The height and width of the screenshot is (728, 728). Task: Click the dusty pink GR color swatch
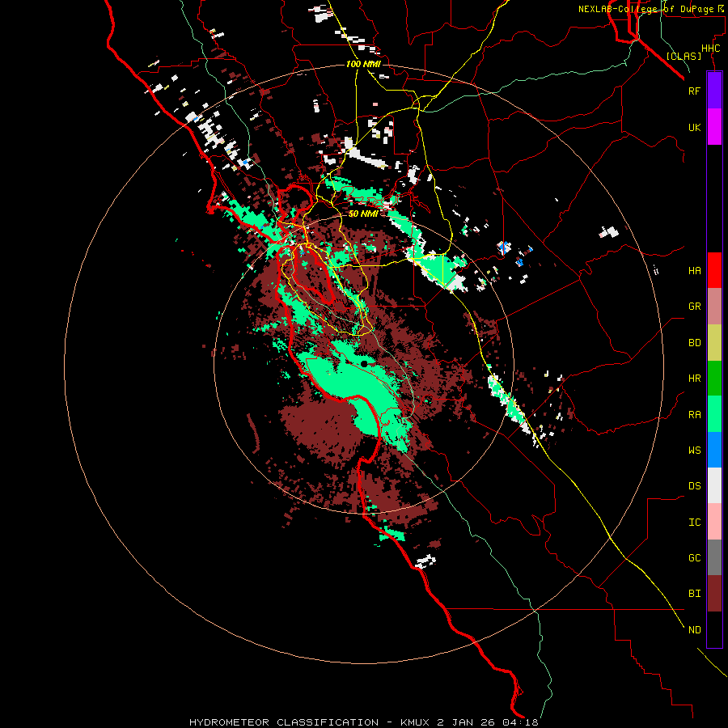click(x=714, y=307)
